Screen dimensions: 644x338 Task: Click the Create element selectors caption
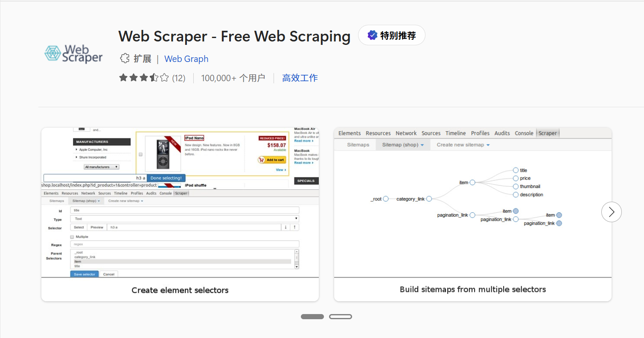pos(180,290)
